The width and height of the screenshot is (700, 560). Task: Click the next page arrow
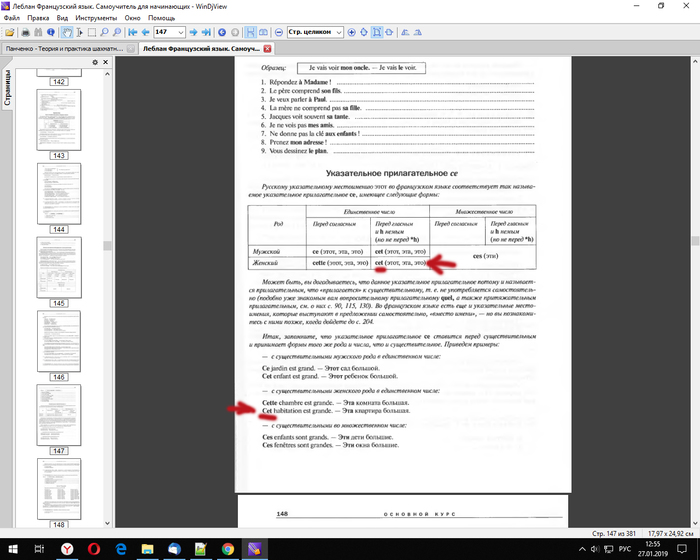point(193,32)
